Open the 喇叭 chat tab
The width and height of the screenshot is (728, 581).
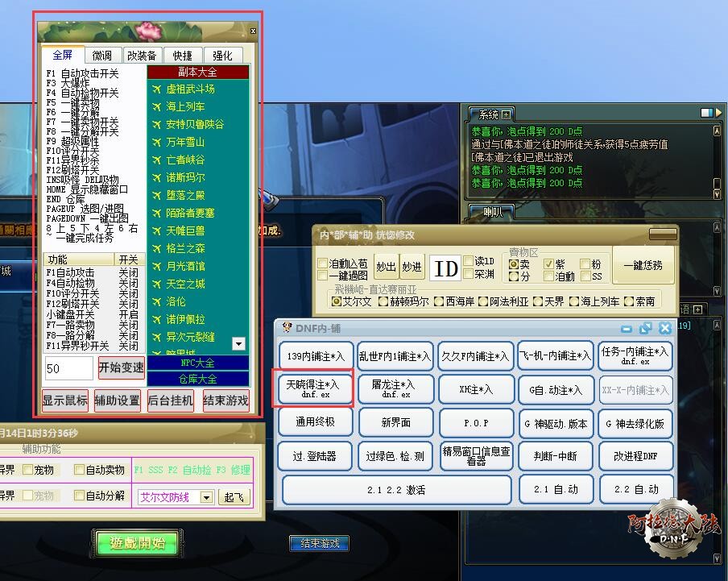click(492, 212)
